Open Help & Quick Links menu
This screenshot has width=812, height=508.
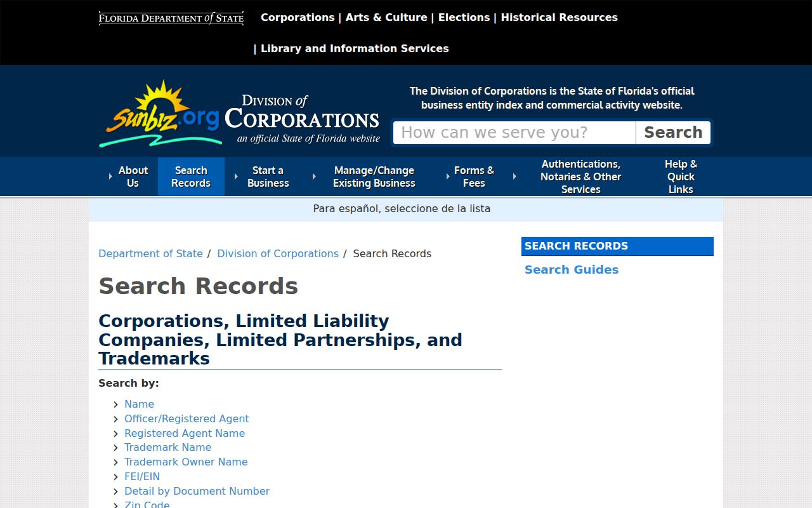681,177
